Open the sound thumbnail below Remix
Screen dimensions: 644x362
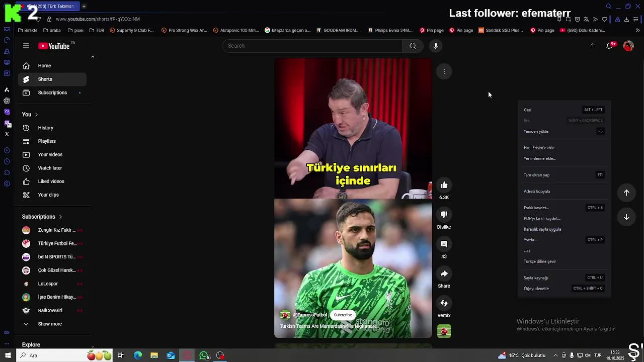coord(444,331)
